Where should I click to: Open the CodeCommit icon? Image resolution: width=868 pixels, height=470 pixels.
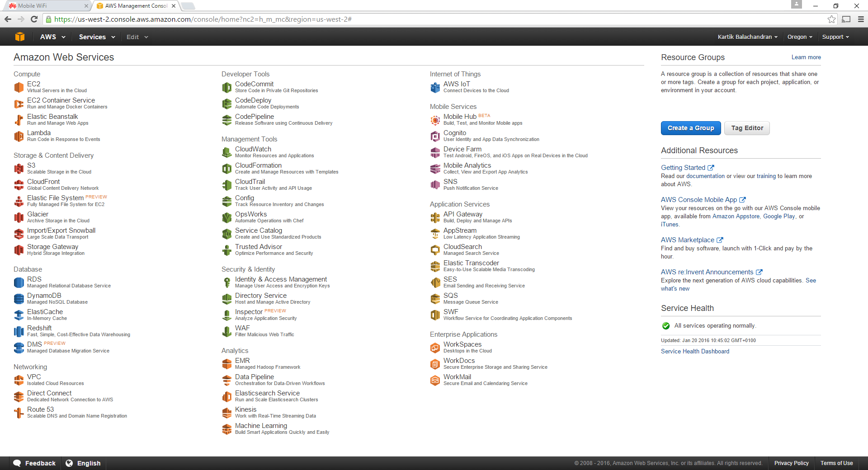tap(227, 87)
